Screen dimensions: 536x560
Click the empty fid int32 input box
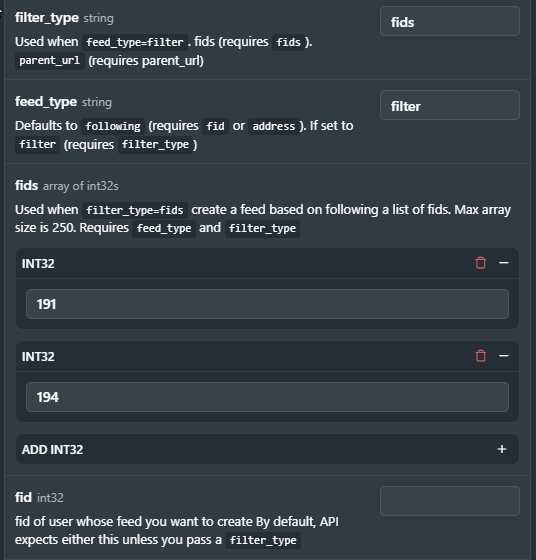(x=450, y=501)
